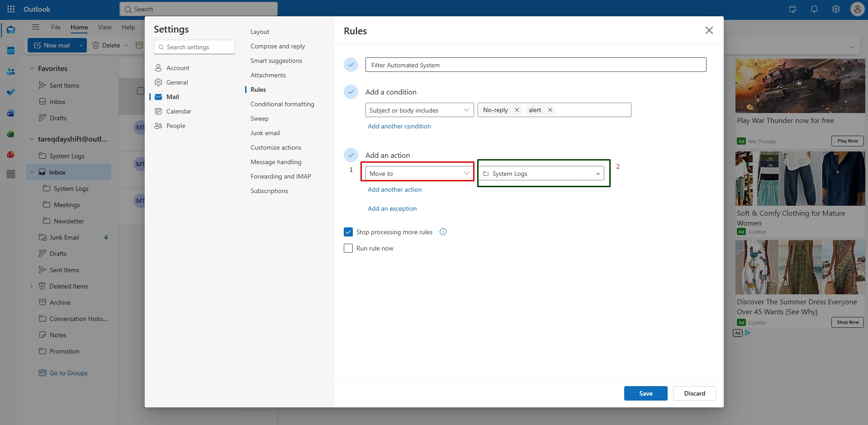The width and height of the screenshot is (868, 425).
Task: Open Forwarding and IMAP settings
Action: pos(281,176)
